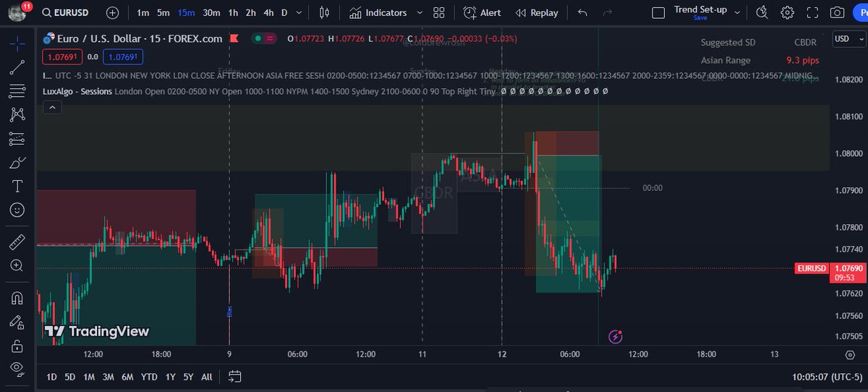868x392 pixels.
Task: Select the YTD date range
Action: point(149,376)
